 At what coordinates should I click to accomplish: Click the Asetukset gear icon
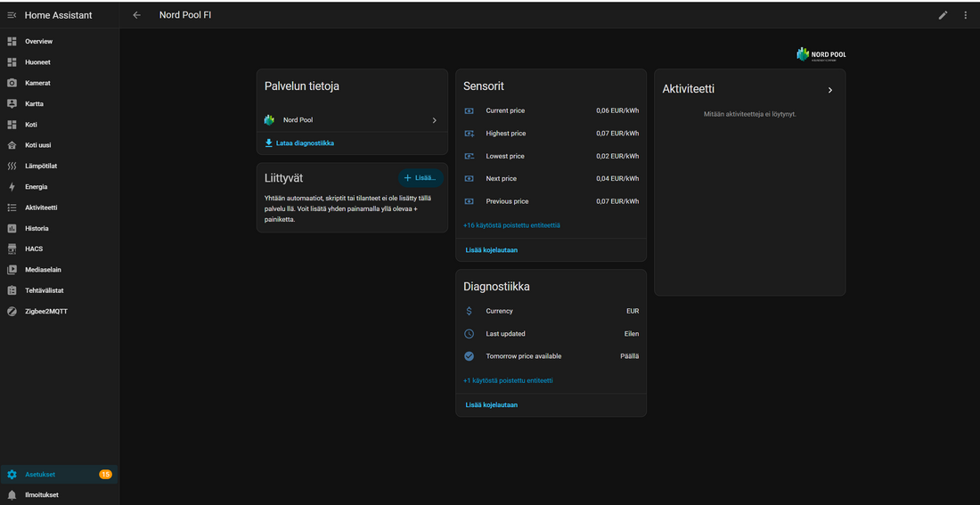pyautogui.click(x=12, y=475)
